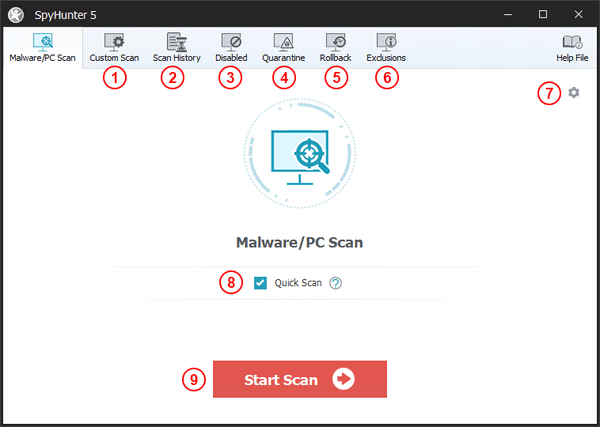Uncheck the Quick Scan checkbox

click(261, 283)
